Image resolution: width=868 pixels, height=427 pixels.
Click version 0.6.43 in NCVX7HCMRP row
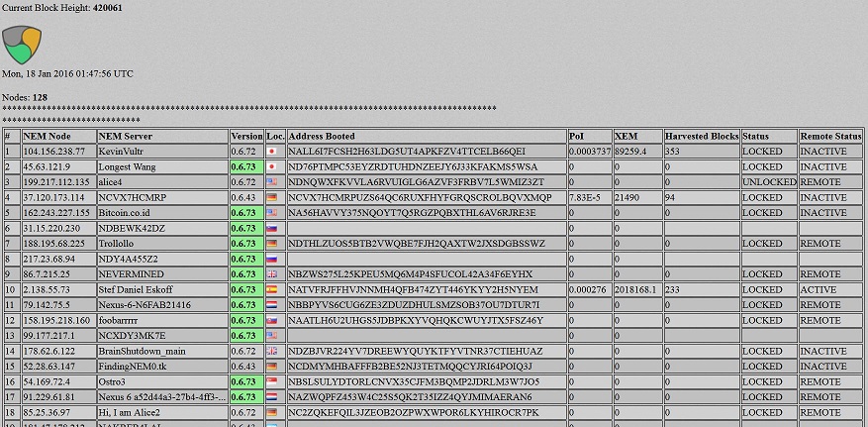click(x=243, y=198)
